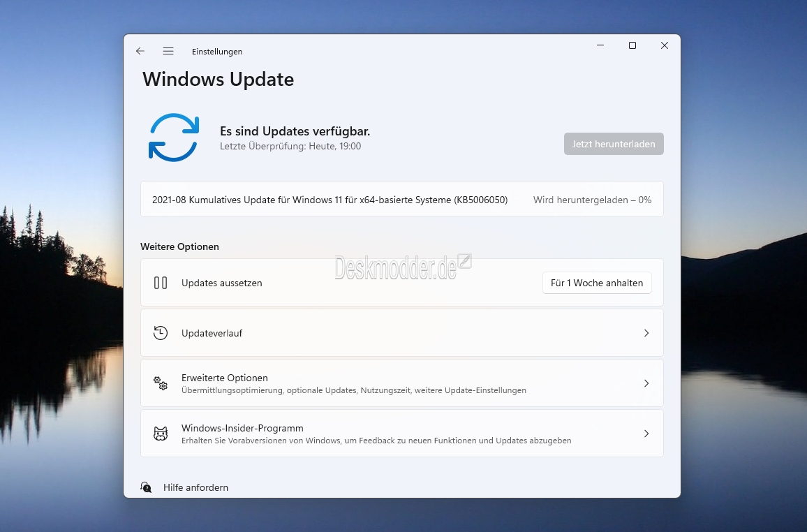Click the 'Windows Update' page title
Viewport: 807px width, 532px height.
(x=219, y=79)
